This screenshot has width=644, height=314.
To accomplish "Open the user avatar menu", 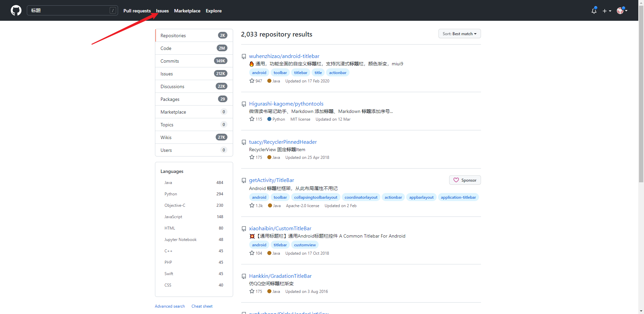I will 622,11.
